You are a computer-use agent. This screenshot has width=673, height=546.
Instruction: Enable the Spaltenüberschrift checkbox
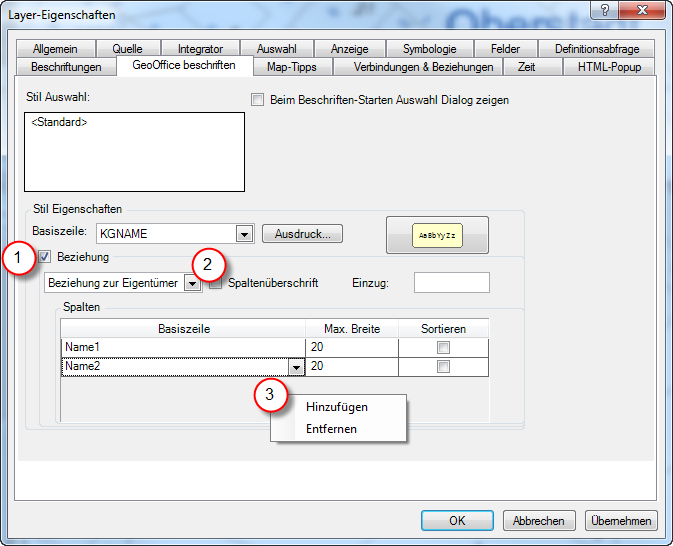click(x=216, y=283)
